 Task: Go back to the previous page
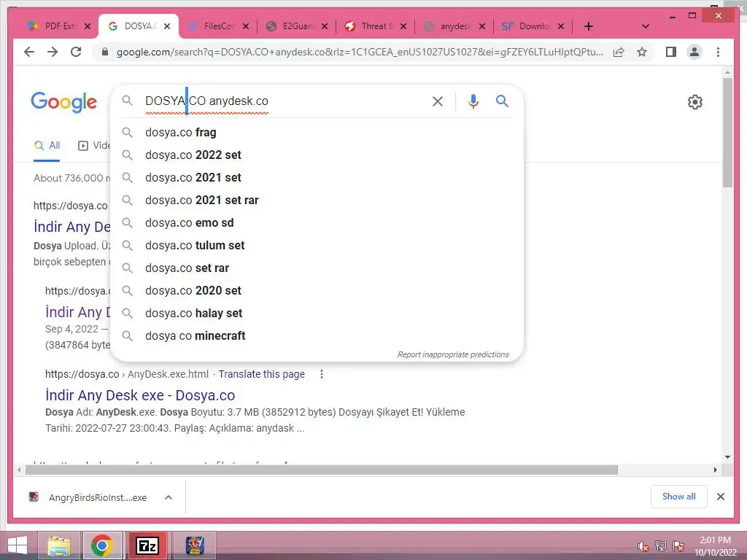click(x=29, y=52)
